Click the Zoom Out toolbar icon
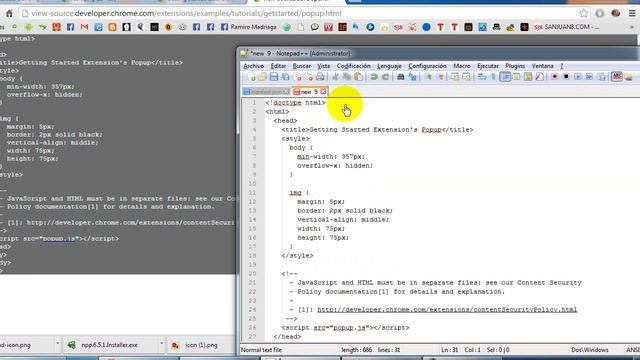Screen dimensions: 640x360 440,77
